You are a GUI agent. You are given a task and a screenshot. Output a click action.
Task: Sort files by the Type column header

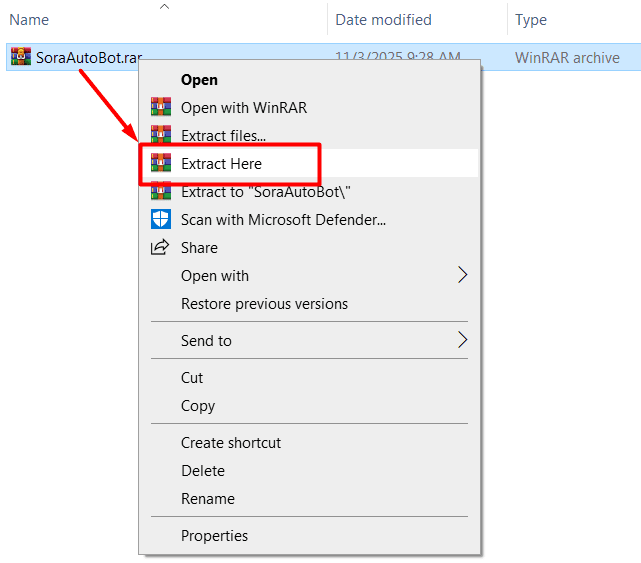[x=531, y=20]
